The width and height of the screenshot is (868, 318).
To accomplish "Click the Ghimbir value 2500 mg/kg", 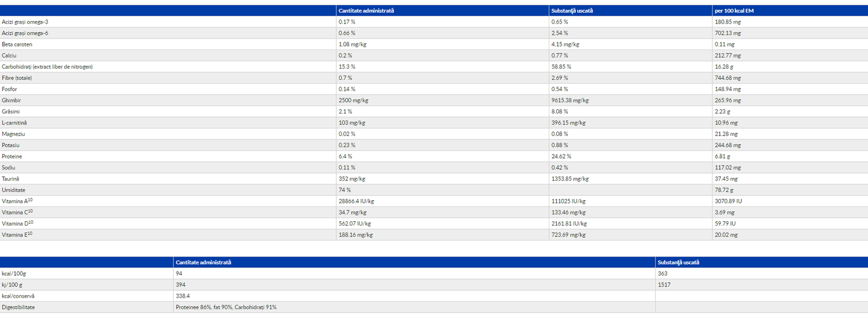I will pos(353,100).
